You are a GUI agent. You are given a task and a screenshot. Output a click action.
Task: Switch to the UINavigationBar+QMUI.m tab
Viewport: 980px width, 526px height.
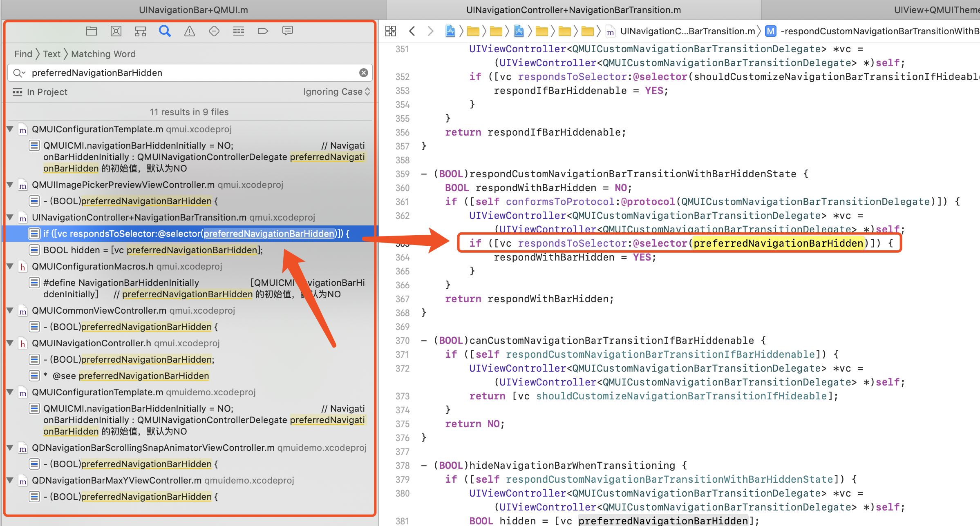(193, 9)
